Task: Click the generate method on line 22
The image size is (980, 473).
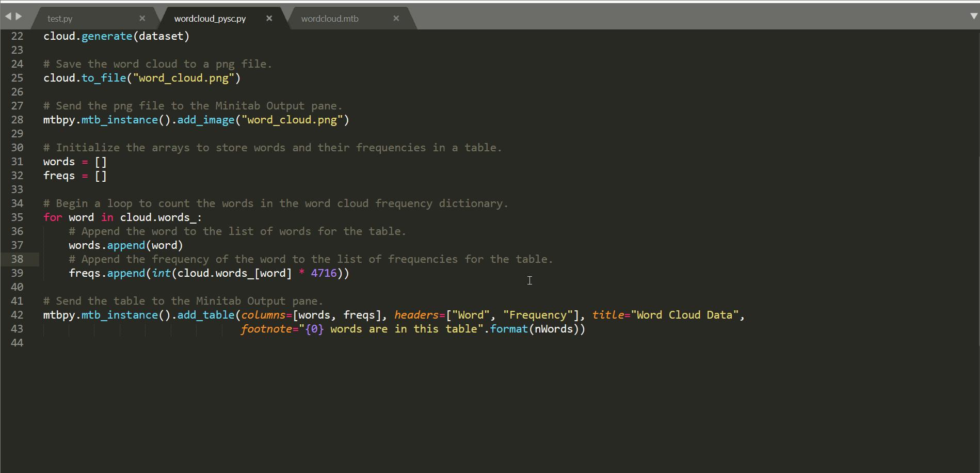Action: coord(107,36)
